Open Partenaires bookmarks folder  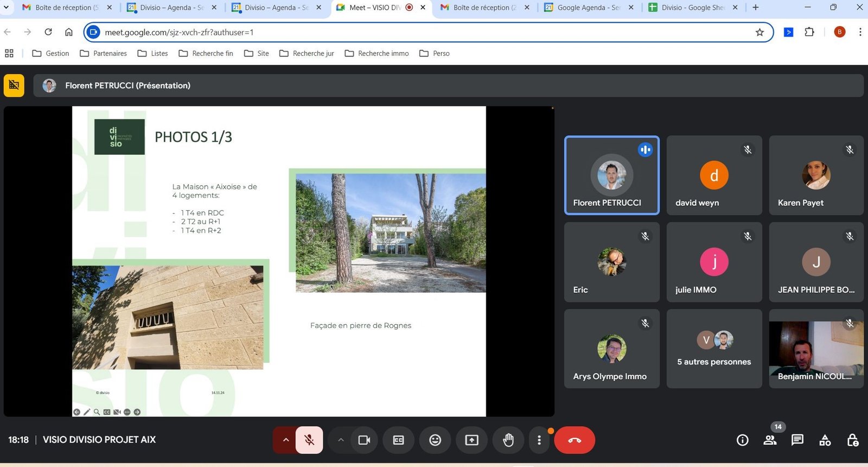103,53
